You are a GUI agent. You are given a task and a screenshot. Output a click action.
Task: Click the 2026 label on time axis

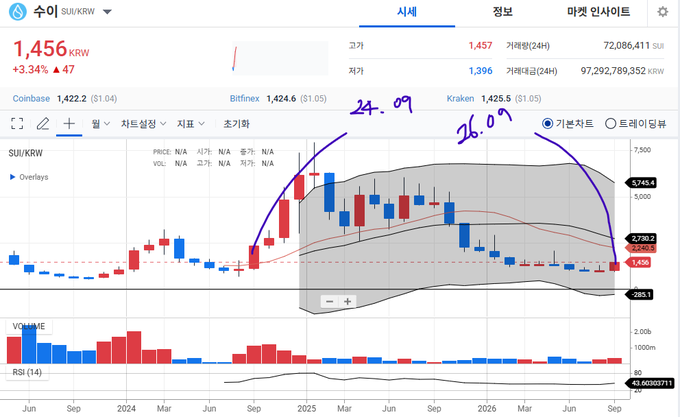tap(487, 408)
